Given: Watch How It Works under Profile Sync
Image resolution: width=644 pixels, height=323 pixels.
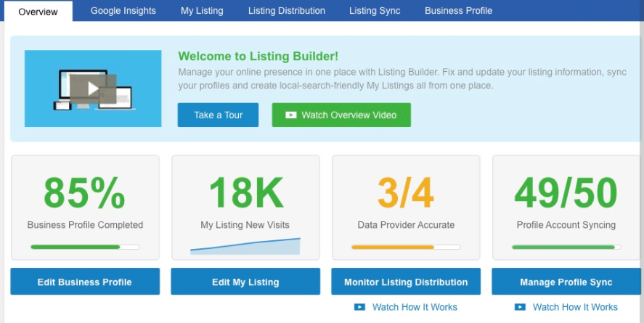Looking at the screenshot, I should (575, 307).
